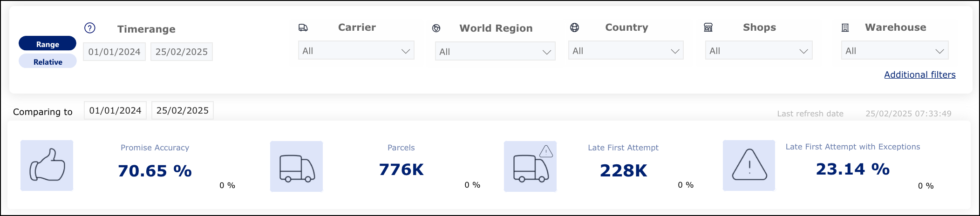
Task: Click the Country globe icon
Action: click(x=575, y=27)
